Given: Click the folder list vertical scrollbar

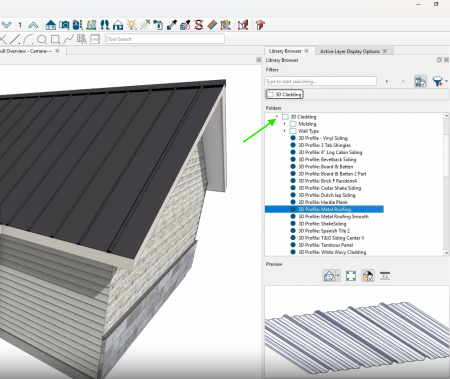Looking at the screenshot, I should point(446,184).
